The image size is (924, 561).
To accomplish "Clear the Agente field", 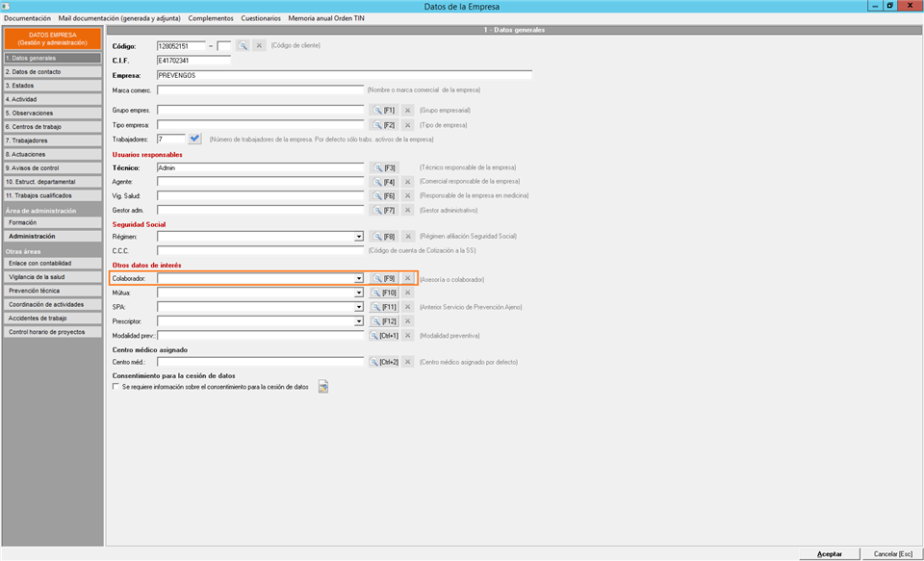I will click(408, 182).
